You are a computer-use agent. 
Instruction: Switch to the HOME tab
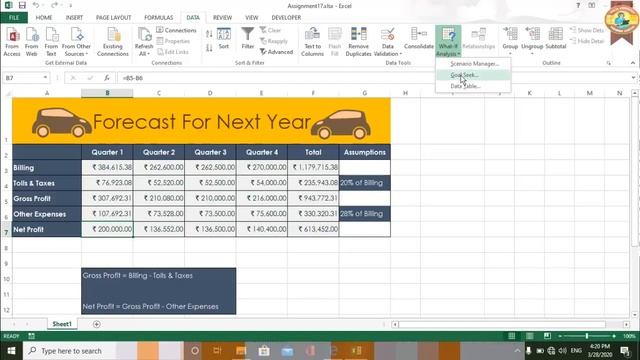coord(44,18)
